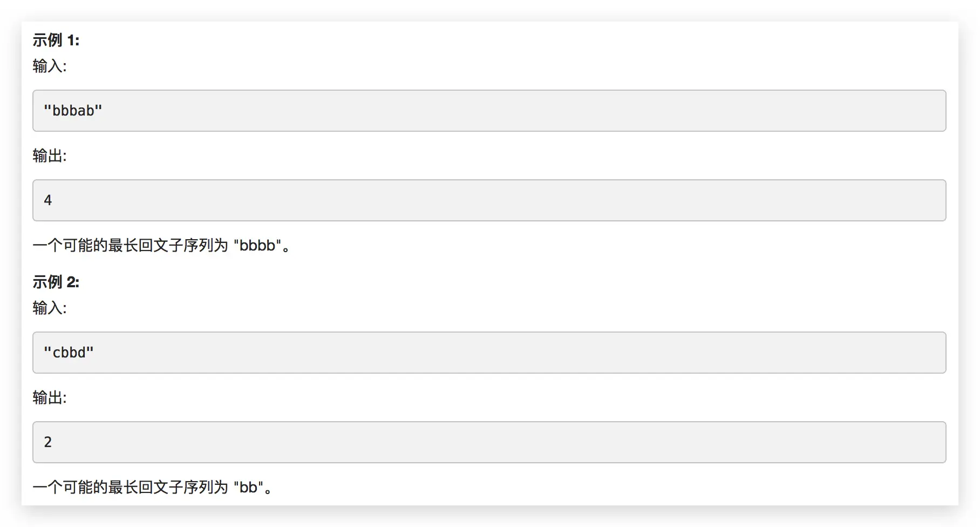Click the quoted "bb" in last explanation
980x527 pixels.
tap(248, 488)
